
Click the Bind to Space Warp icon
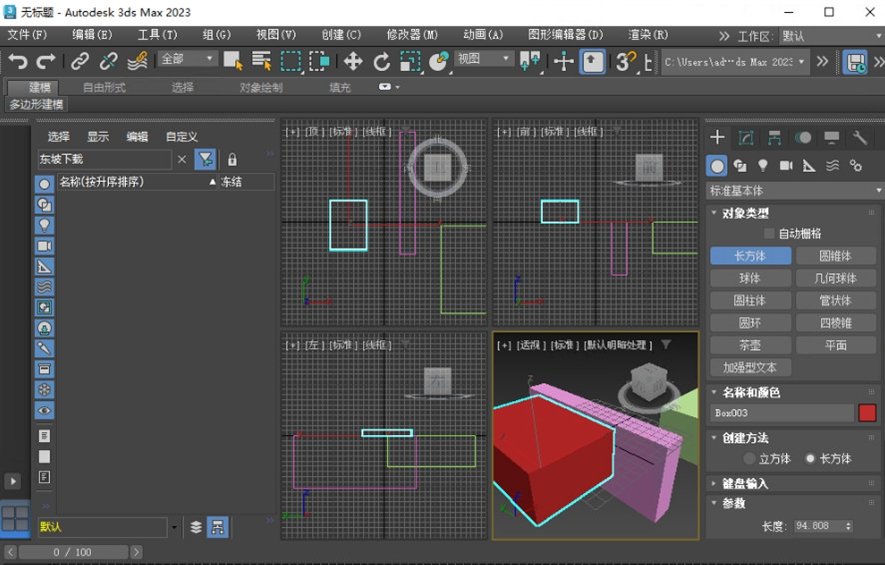point(137,61)
